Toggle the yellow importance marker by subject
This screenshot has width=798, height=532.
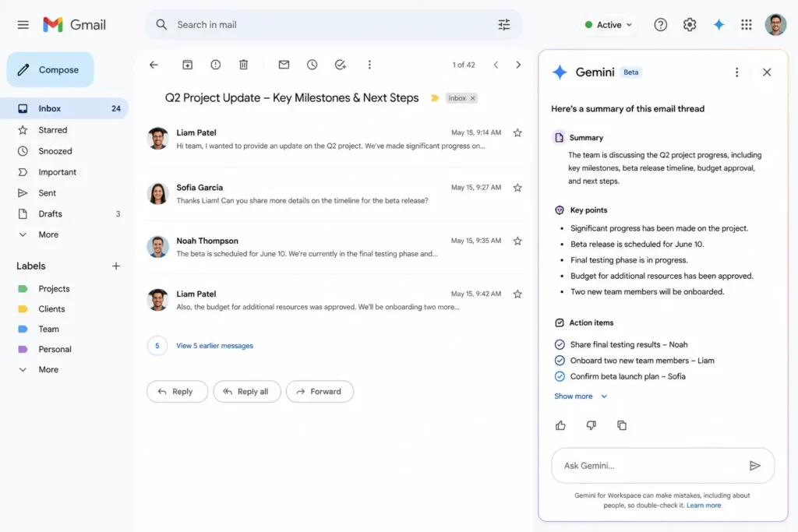coord(434,98)
